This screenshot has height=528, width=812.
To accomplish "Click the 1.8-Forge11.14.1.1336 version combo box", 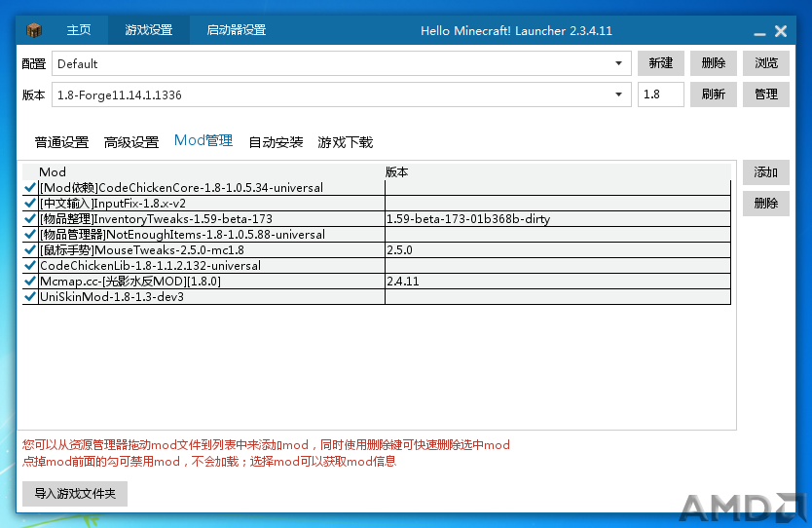I will coord(342,94).
